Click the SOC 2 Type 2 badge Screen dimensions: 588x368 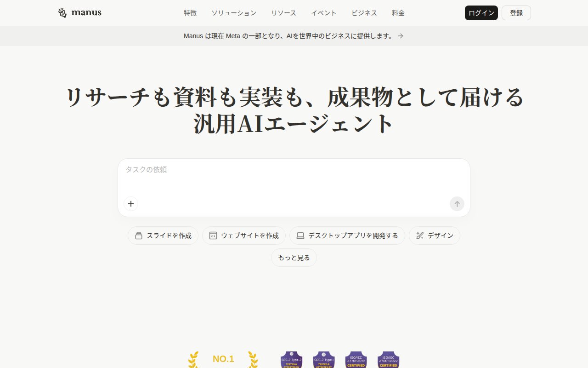click(x=292, y=360)
